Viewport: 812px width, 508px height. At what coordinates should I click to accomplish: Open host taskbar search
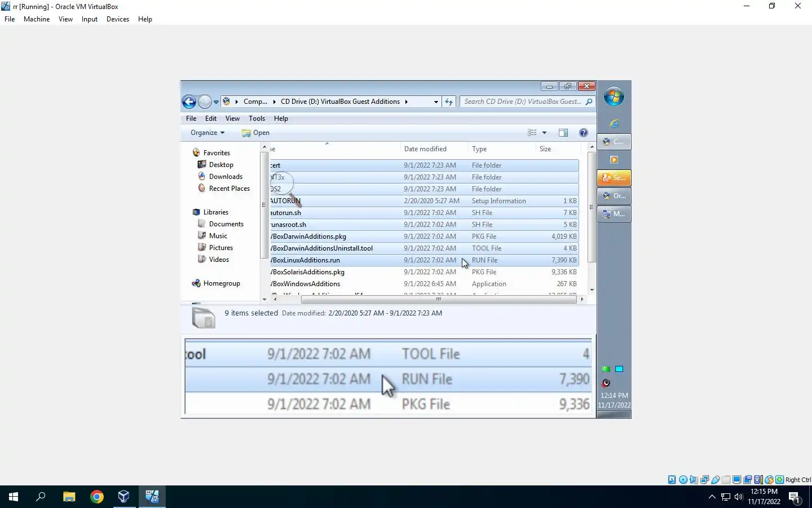pyautogui.click(x=41, y=497)
